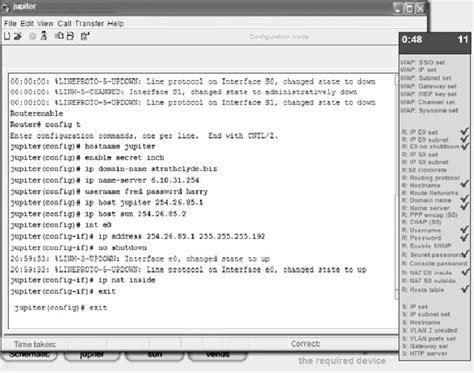Click the last config prompt line in terminal

pos(61,307)
